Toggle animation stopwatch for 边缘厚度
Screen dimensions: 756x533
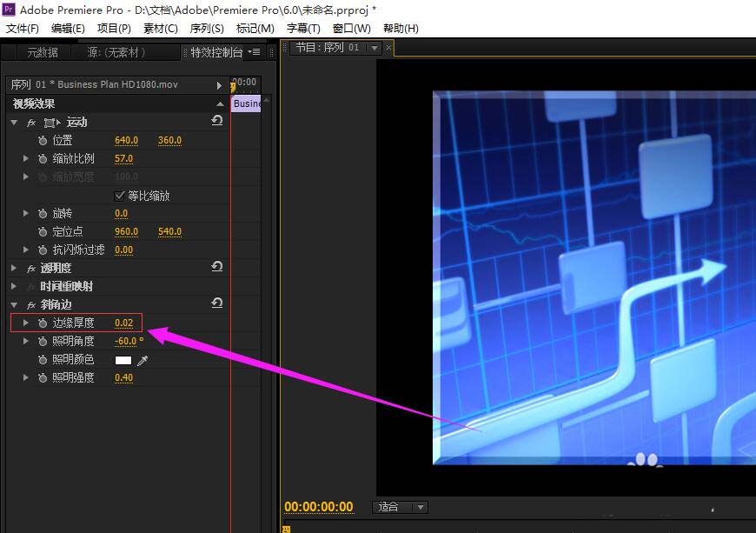pyautogui.click(x=43, y=323)
